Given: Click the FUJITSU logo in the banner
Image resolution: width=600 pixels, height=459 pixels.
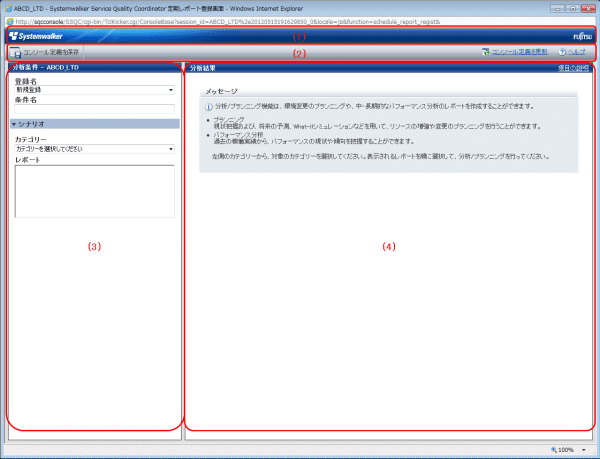Looking at the screenshot, I should [581, 36].
